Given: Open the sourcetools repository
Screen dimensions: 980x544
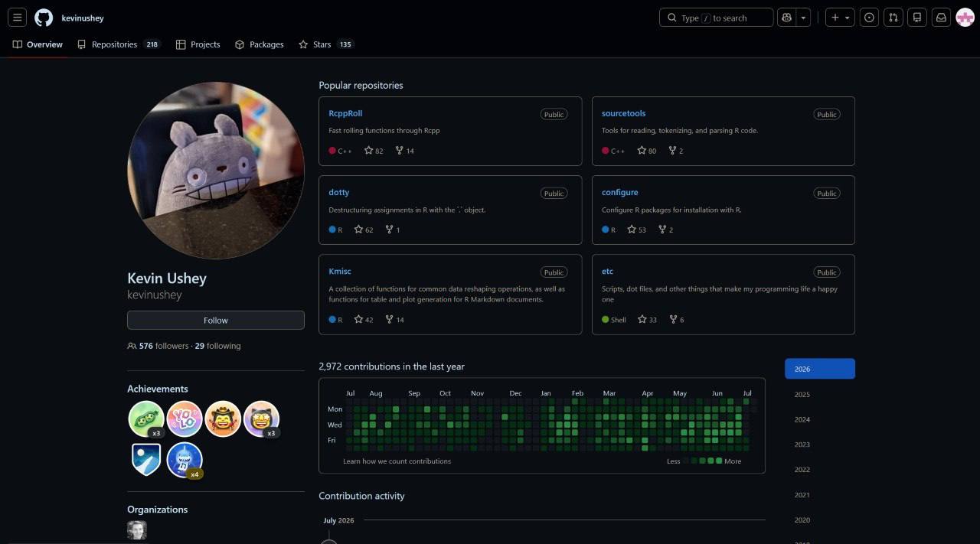Looking at the screenshot, I should [623, 113].
